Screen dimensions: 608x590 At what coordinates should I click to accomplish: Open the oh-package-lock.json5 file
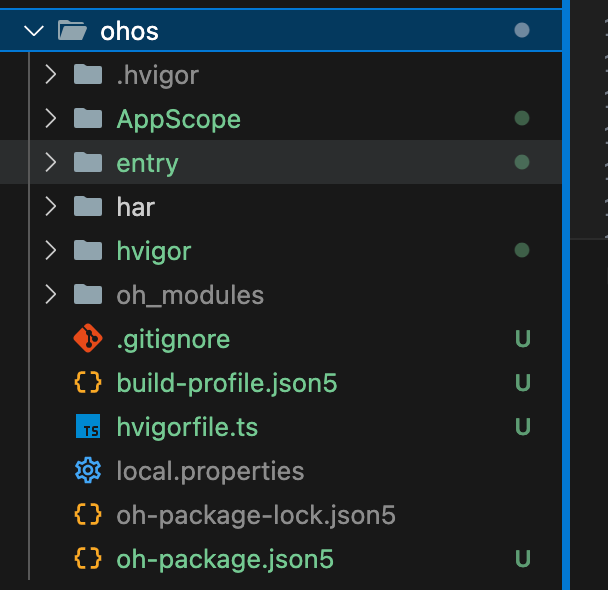[x=256, y=515]
